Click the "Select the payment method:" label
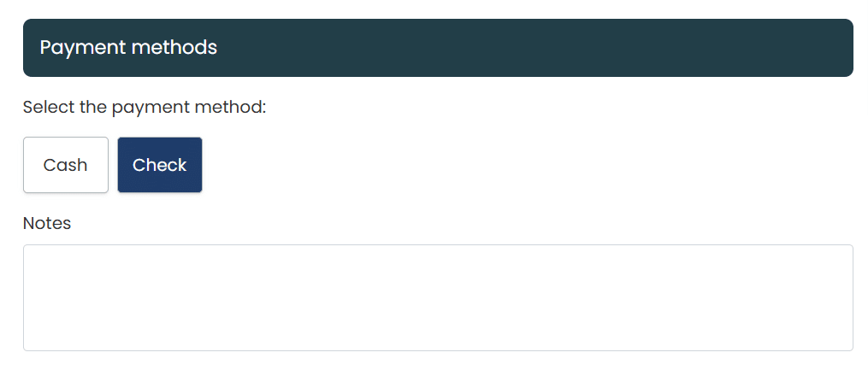 (x=145, y=108)
